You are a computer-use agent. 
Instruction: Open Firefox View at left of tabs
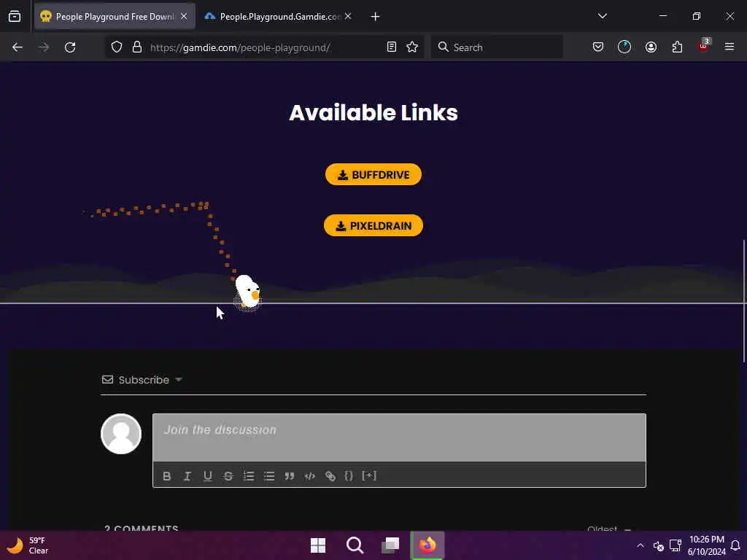(x=15, y=17)
